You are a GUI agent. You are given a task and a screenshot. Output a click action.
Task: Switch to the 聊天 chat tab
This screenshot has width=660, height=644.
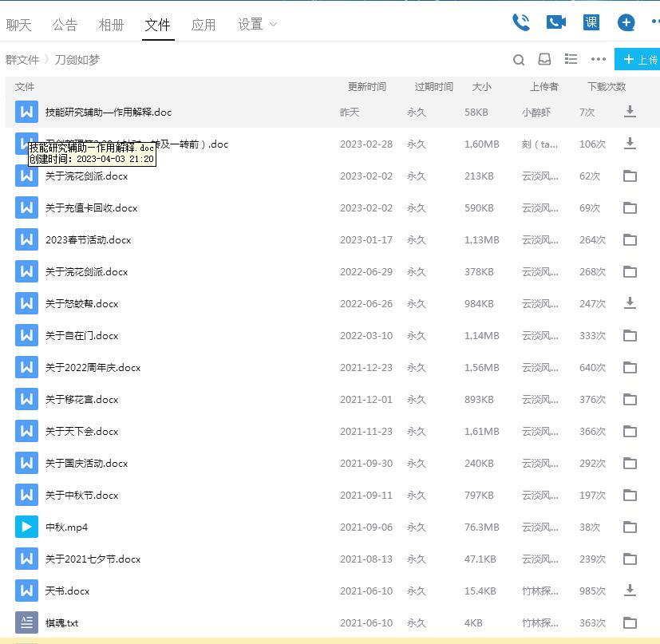tap(19, 25)
